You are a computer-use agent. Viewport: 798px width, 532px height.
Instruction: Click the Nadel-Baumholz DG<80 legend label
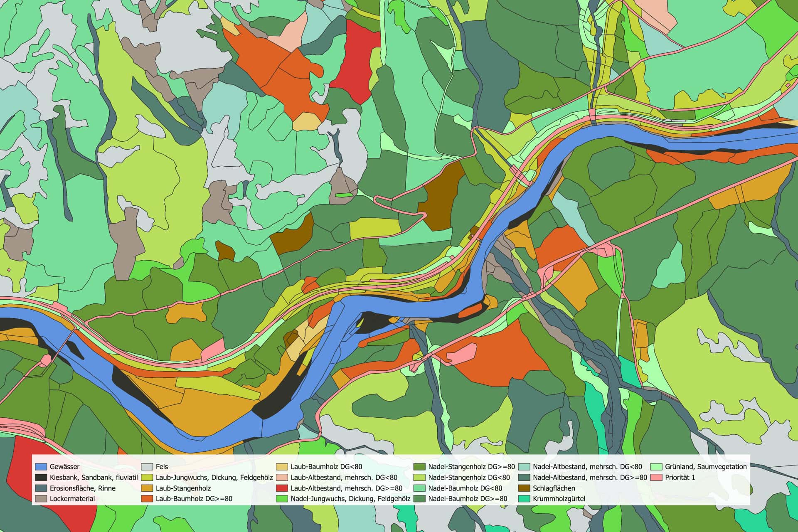[465, 488]
